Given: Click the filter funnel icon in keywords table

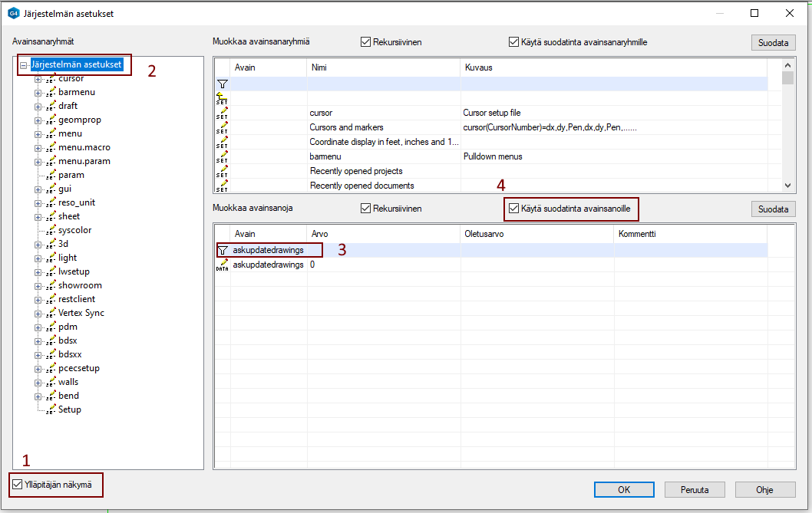Looking at the screenshot, I should pyautogui.click(x=223, y=250).
